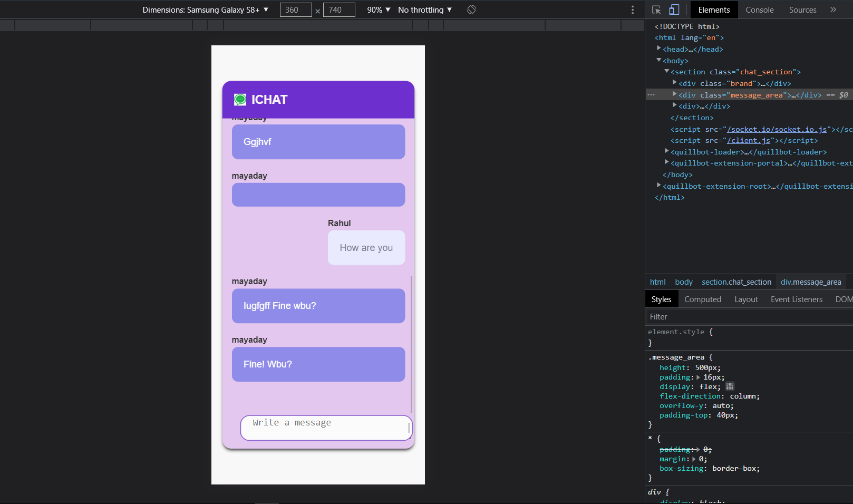853x504 pixels.
Task: Click the flex-direction column value
Action: point(743,396)
